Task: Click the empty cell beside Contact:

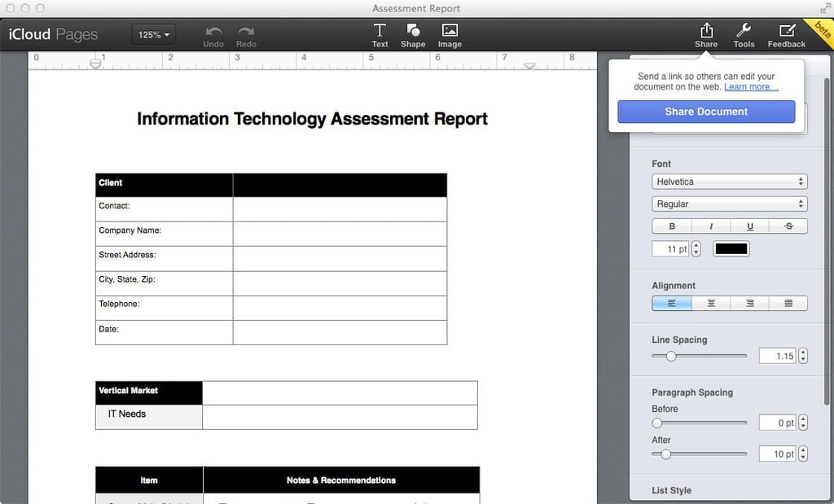Action: click(x=340, y=209)
